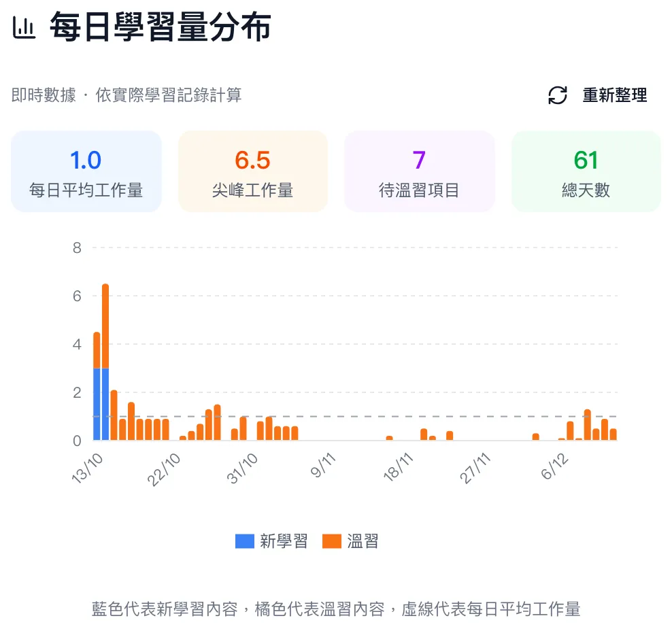The height and width of the screenshot is (631, 672).
Task: Click the chart caption about 藍色代表新學習內容
Action: (336, 609)
